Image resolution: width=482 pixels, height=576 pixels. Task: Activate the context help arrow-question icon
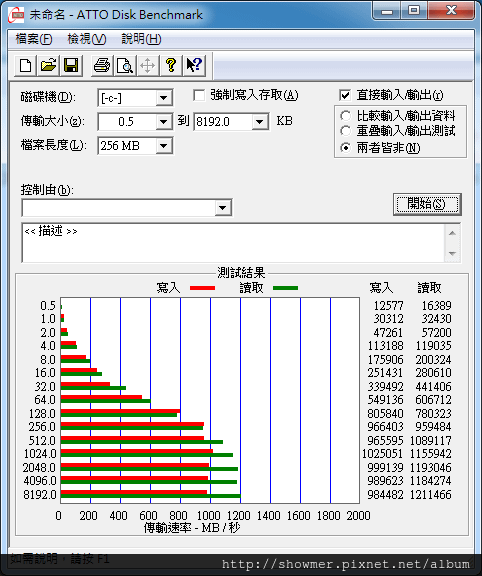[194, 66]
